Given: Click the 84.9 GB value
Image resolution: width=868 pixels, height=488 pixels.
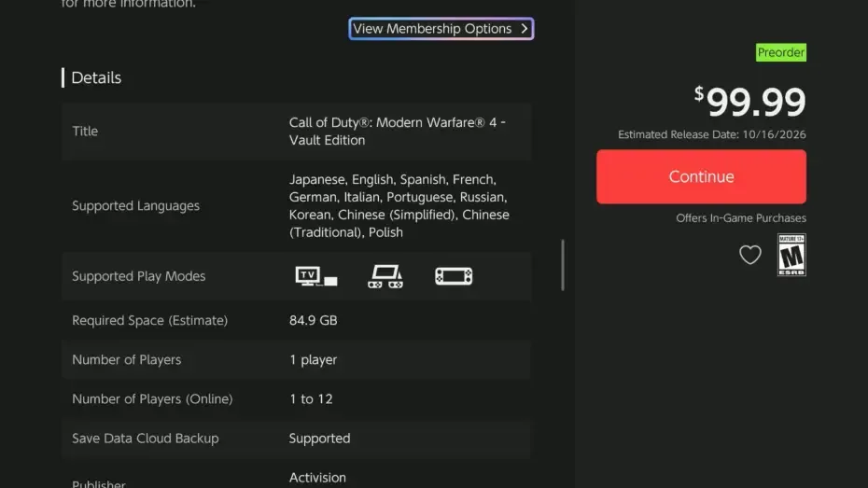Looking at the screenshot, I should [x=313, y=320].
